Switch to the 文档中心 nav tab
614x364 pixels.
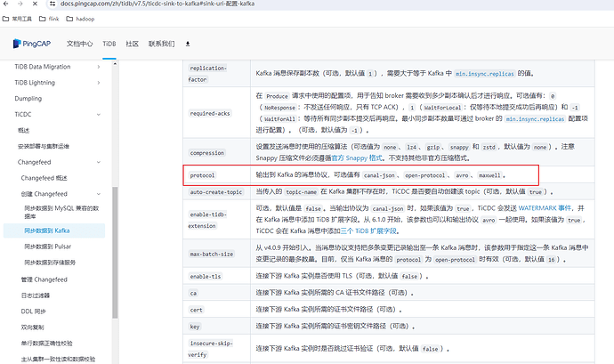[79, 43]
